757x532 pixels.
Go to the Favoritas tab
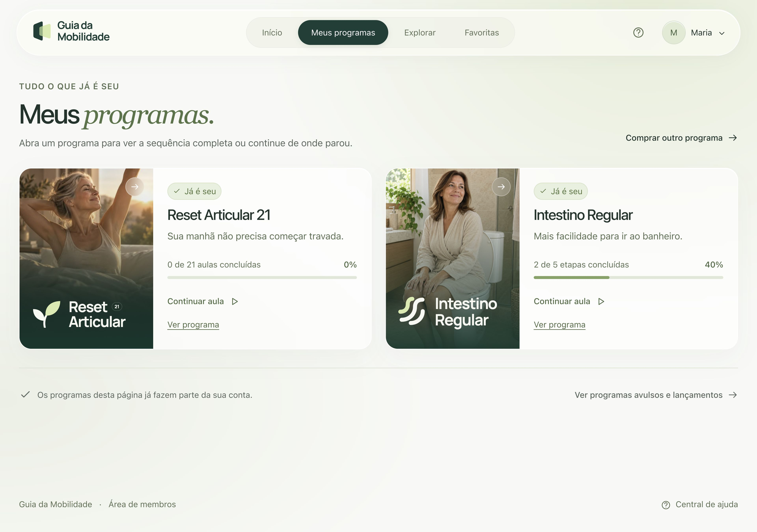click(482, 33)
